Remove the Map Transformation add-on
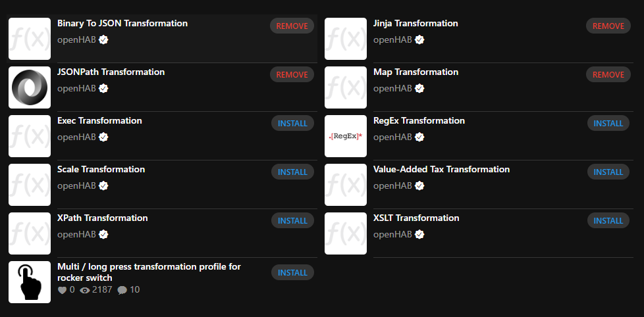 point(608,75)
